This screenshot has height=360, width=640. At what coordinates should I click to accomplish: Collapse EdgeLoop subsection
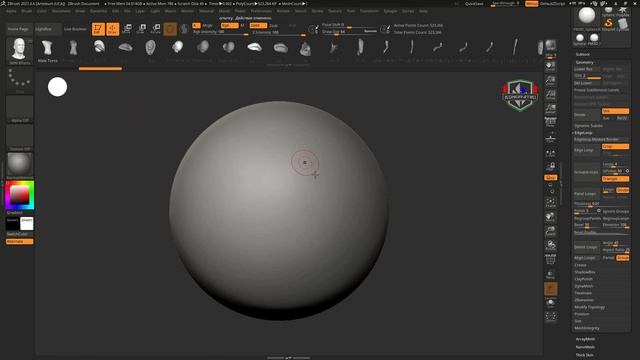(x=583, y=133)
